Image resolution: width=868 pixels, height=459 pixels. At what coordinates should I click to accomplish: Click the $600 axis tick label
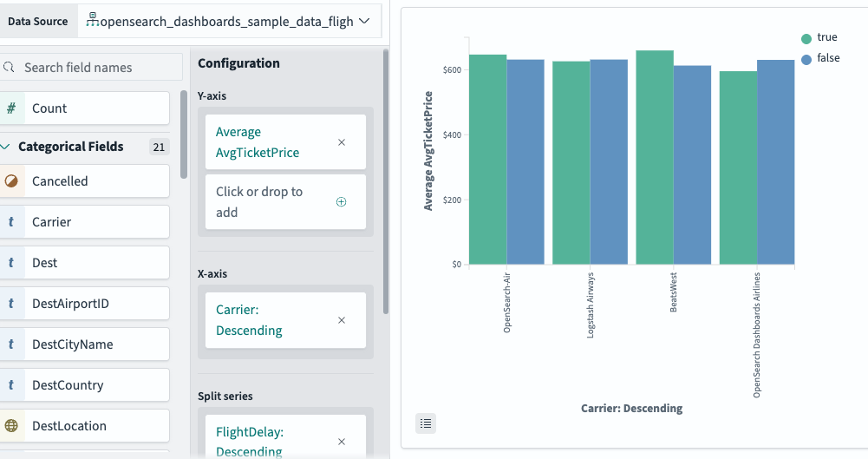452,69
